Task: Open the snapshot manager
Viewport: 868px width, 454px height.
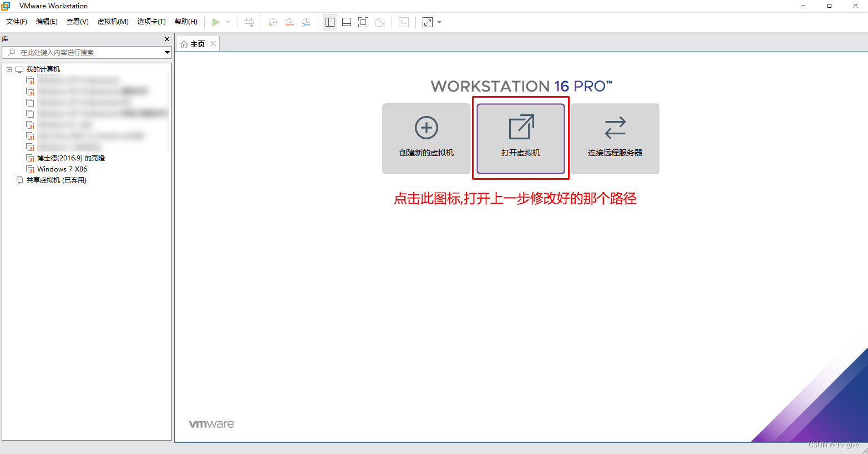Action: 306,22
